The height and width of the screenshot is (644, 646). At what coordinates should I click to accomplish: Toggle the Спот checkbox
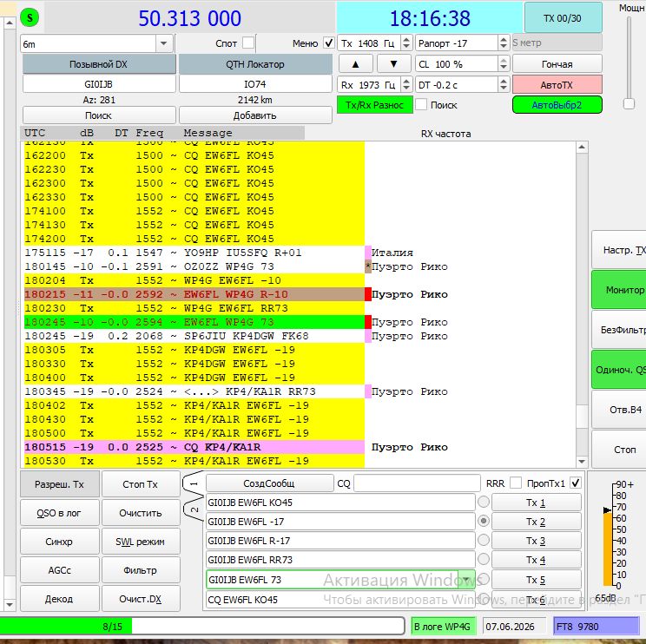pos(248,43)
